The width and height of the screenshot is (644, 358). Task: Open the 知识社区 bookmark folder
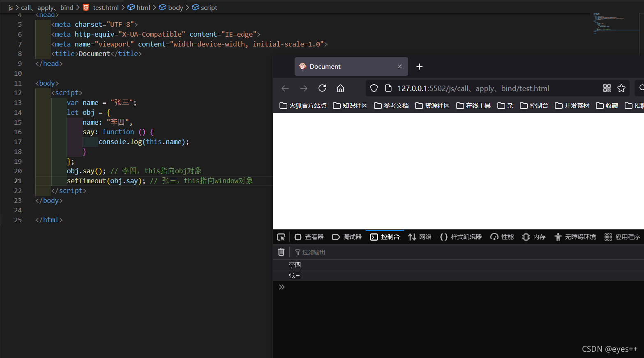click(350, 106)
